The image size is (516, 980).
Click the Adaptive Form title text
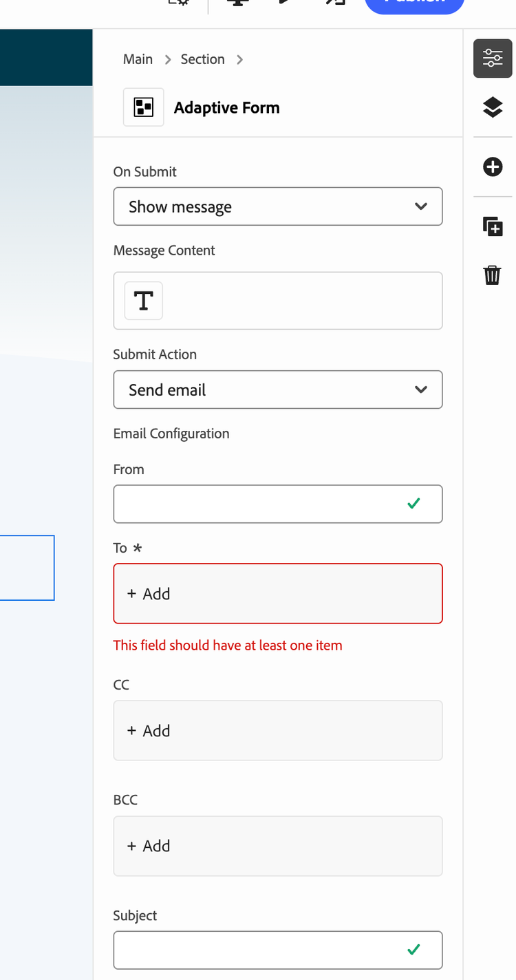pyautogui.click(x=227, y=108)
